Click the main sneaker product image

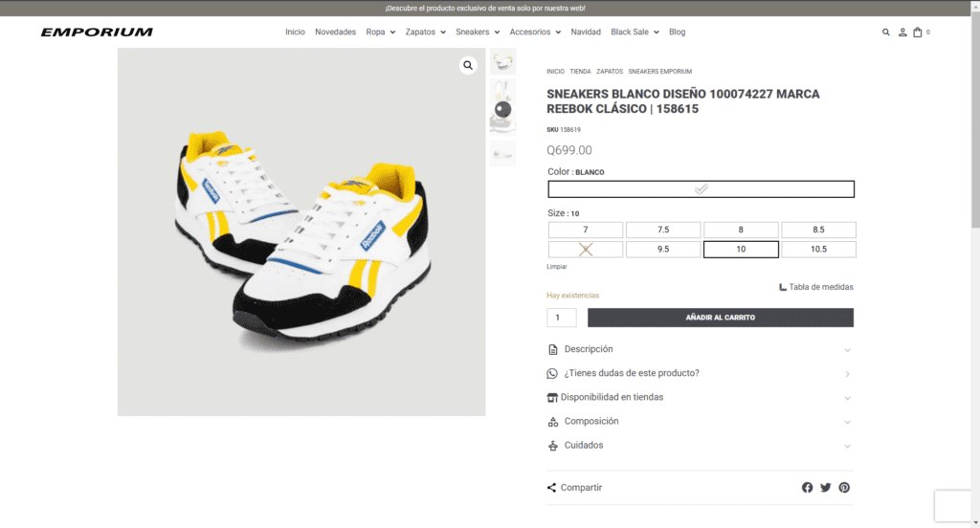tap(301, 231)
